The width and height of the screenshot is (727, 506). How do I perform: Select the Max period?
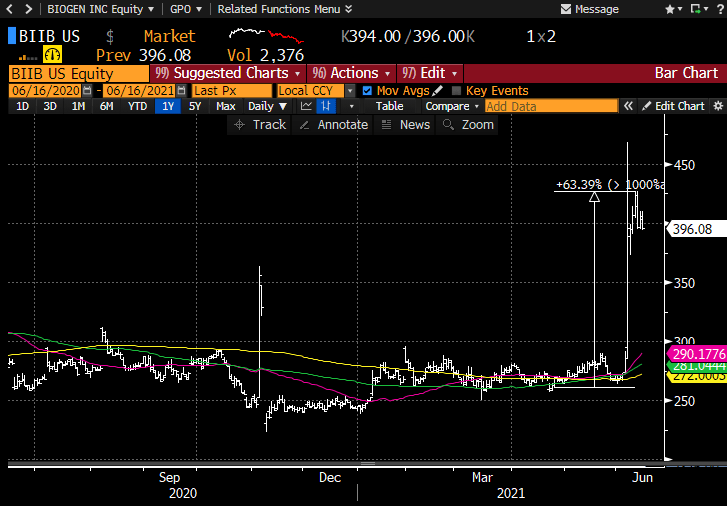(x=226, y=106)
